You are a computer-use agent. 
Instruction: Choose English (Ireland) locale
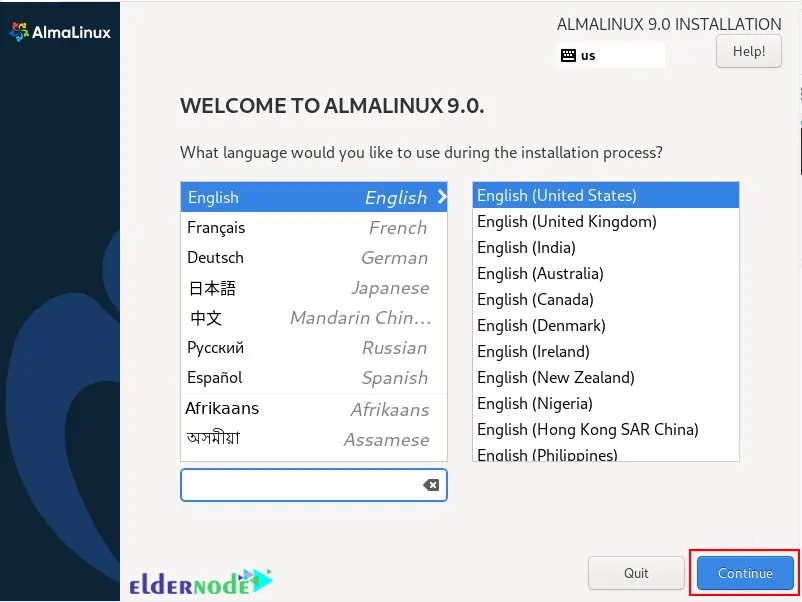coord(606,351)
